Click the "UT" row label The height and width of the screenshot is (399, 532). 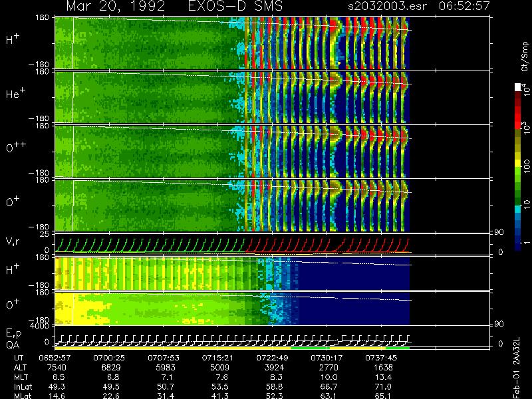point(19,358)
